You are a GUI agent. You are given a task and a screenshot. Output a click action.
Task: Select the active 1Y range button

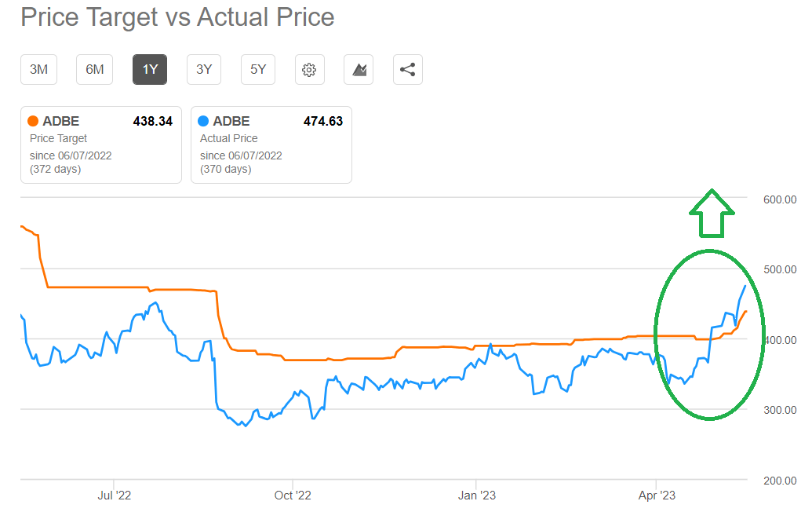coord(150,70)
